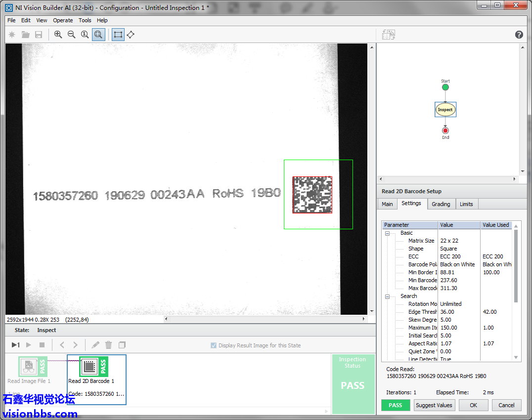This screenshot has width=532, height=420.
Task: Go to previous step arrow
Action: coord(62,345)
